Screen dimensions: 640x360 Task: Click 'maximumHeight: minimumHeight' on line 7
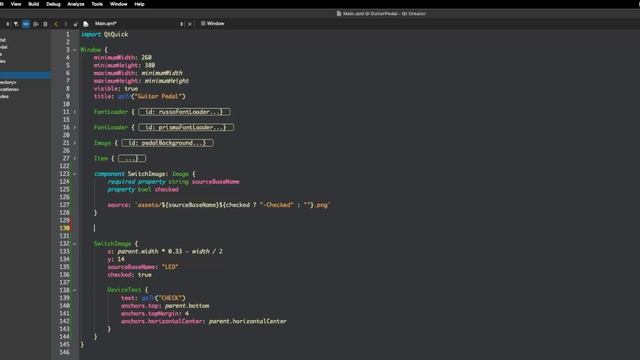click(141, 81)
